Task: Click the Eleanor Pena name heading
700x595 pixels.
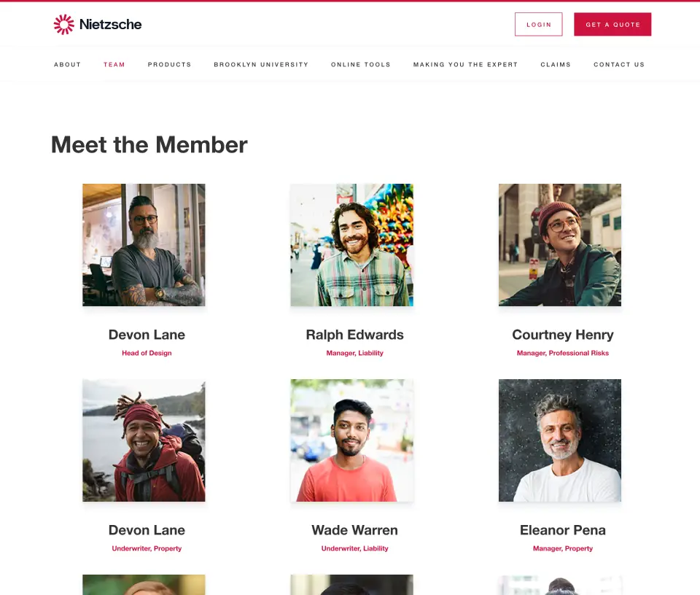Action: [x=562, y=530]
